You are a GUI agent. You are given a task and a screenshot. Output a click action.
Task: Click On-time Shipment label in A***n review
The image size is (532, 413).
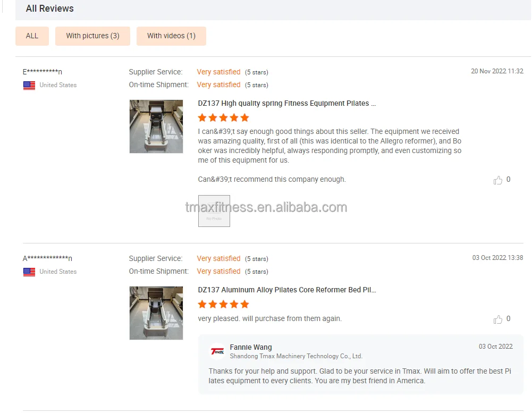click(159, 271)
